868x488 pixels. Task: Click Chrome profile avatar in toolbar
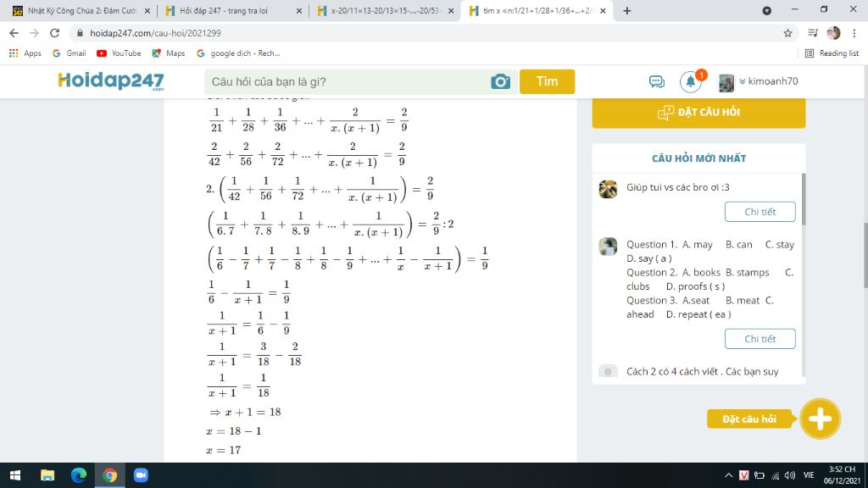coord(833,33)
